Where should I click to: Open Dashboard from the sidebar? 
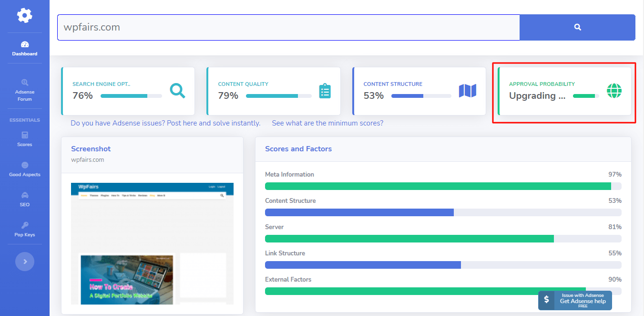(x=25, y=48)
